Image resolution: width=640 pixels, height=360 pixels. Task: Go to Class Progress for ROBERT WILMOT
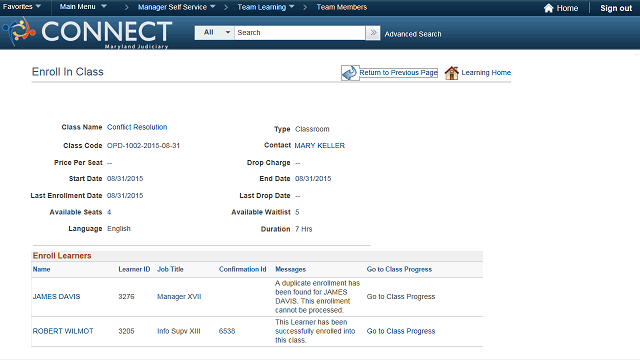[401, 331]
